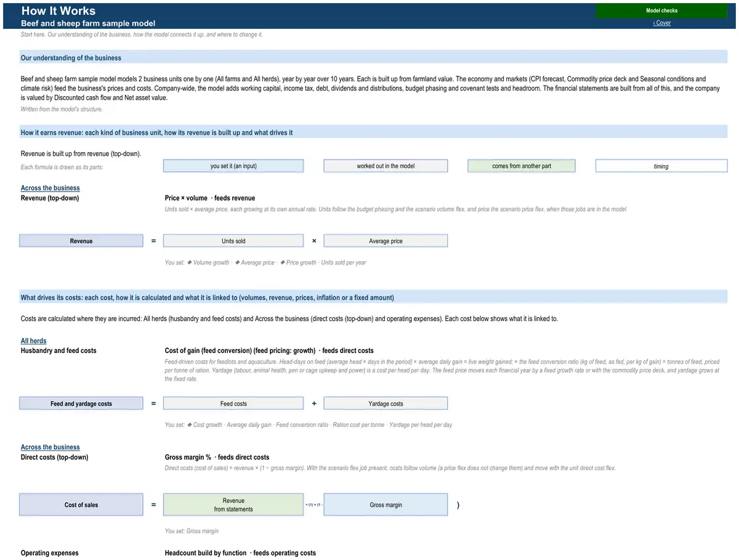Select the "worked out in the model" legend box
739x560 pixels.
[386, 166]
